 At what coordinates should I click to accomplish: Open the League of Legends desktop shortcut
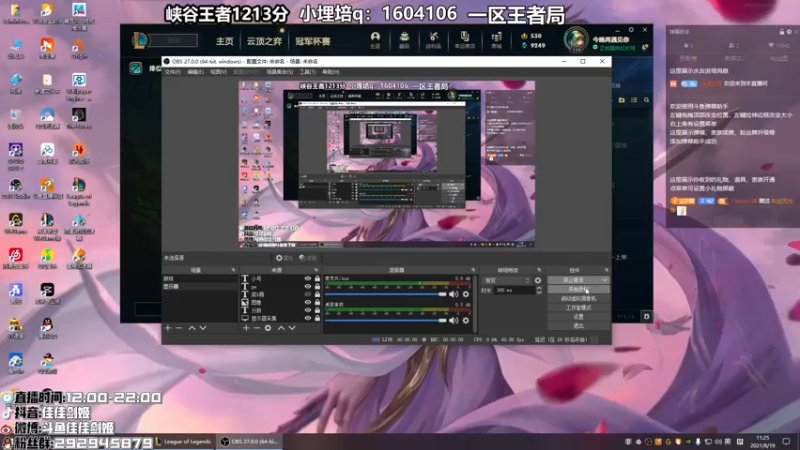(79, 192)
